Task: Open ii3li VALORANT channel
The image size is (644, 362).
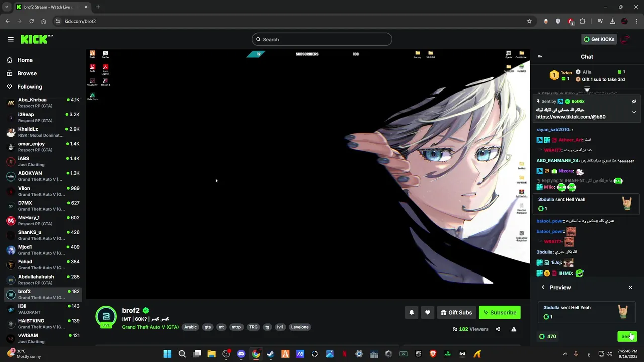Action: [x=43, y=309]
